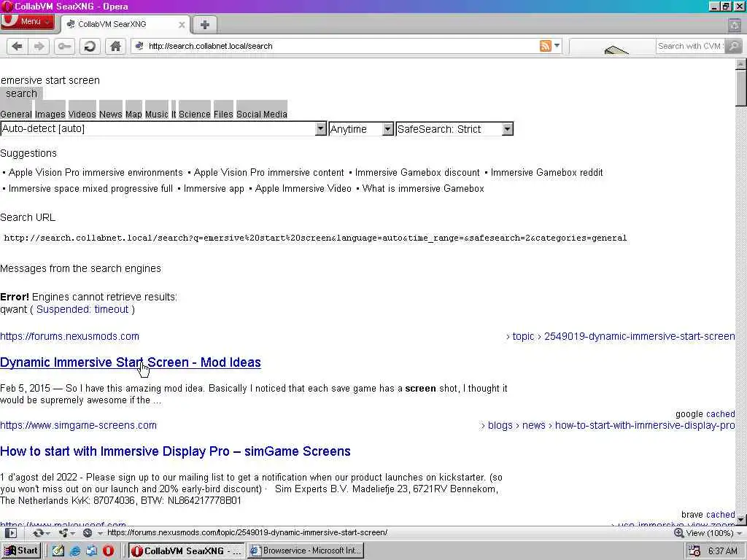
Task: Open the address bar history dropdown
Action: (557, 46)
